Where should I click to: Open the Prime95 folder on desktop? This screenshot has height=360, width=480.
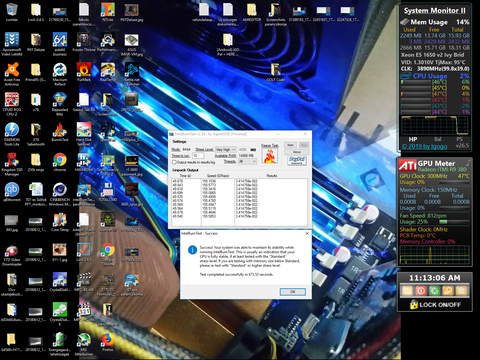tap(36, 72)
